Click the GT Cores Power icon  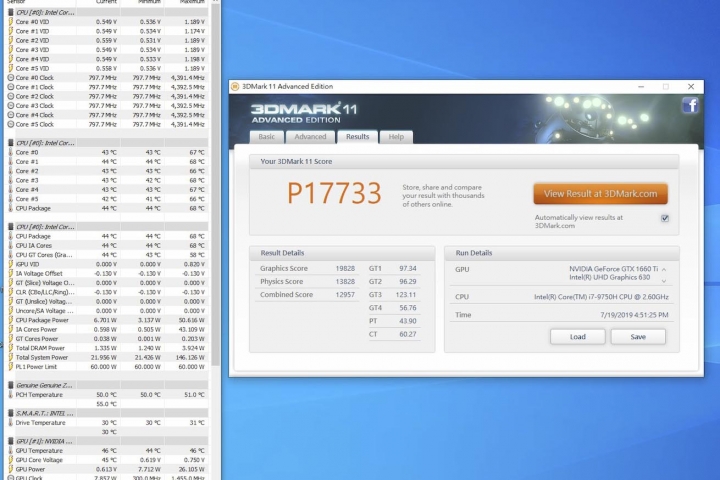coord(11,339)
